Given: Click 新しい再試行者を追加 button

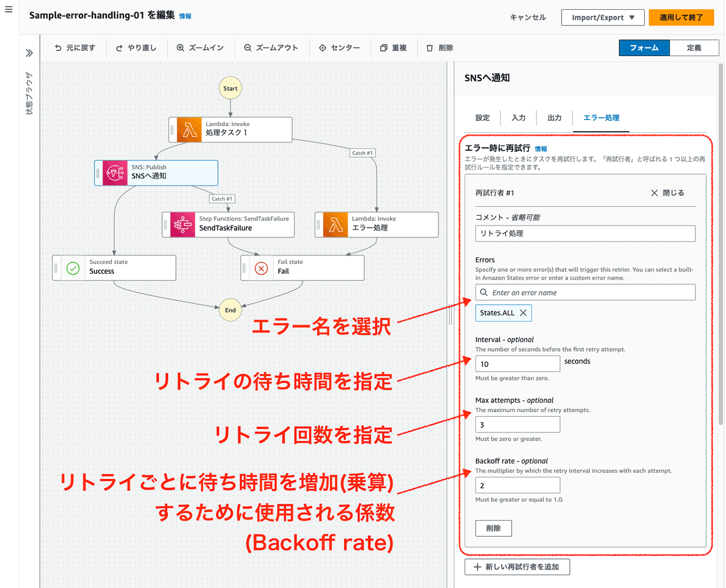Looking at the screenshot, I should click(517, 567).
